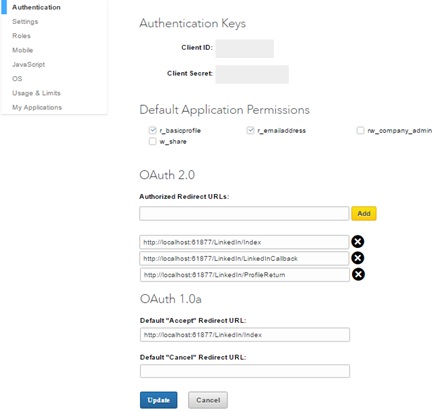Viewport: 437px width, 412px height.
Task: Select the OS sidebar item
Action: pos(17,79)
